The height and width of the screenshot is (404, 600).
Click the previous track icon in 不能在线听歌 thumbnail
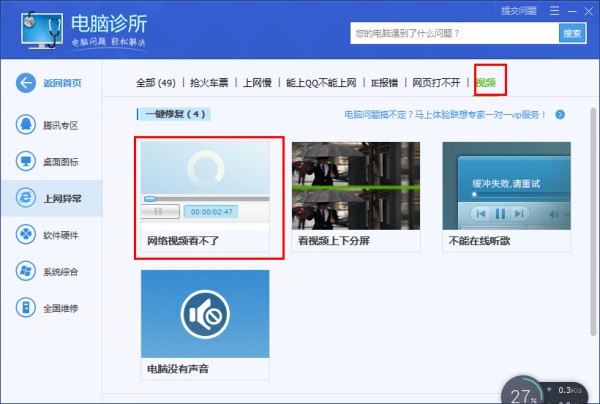(x=481, y=213)
